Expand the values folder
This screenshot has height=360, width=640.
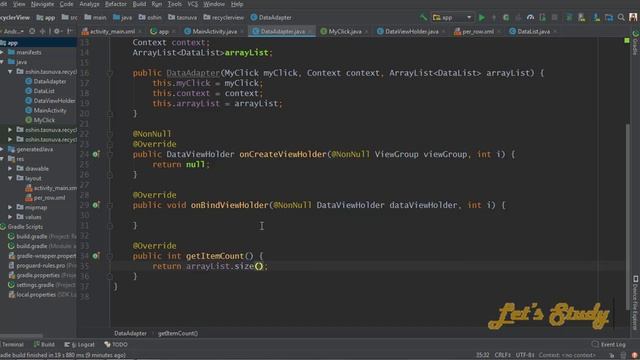tap(10, 217)
